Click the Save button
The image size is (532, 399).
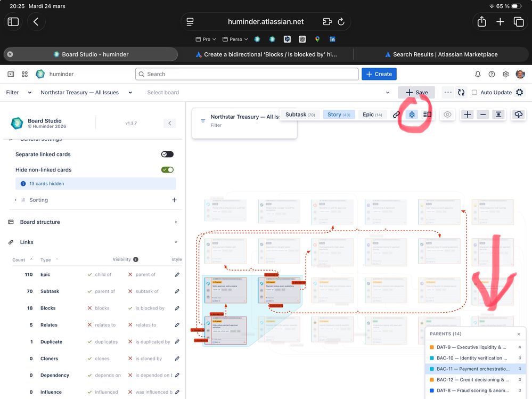[x=416, y=92]
